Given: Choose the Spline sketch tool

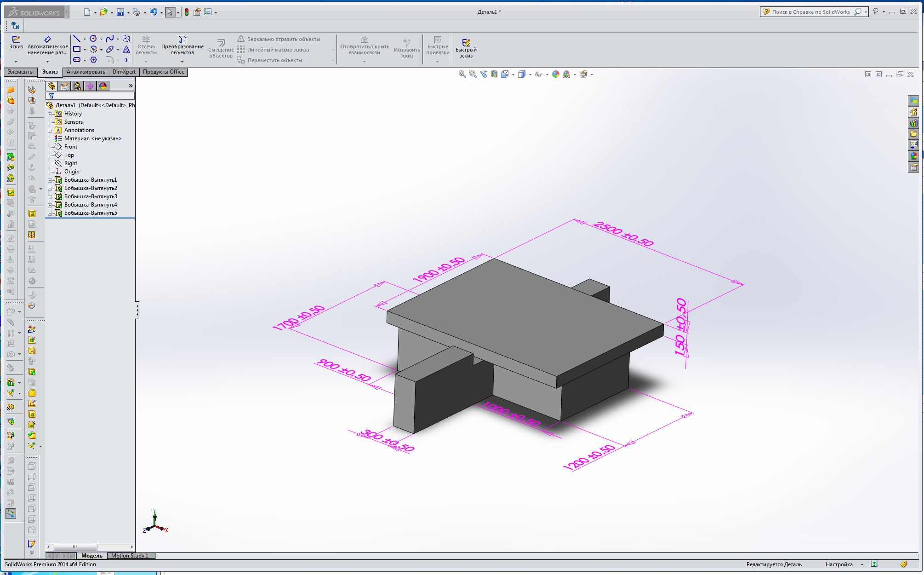Looking at the screenshot, I should [109, 39].
